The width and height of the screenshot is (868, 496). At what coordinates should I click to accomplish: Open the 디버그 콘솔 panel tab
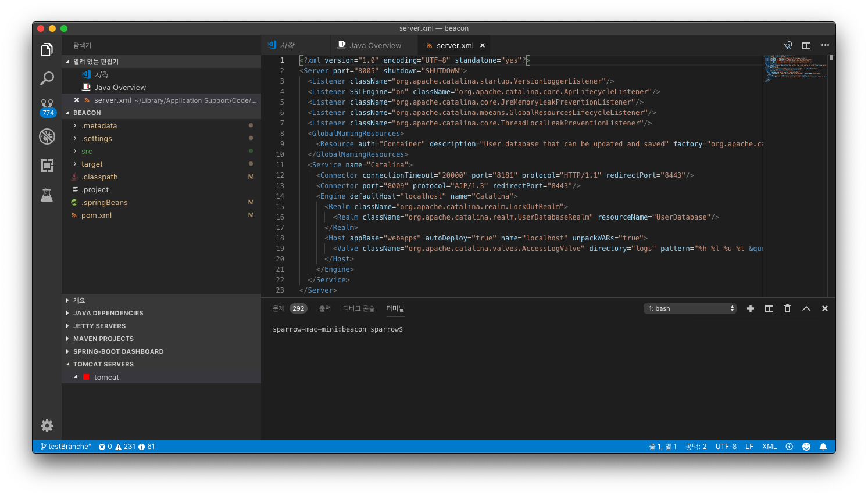(x=359, y=308)
